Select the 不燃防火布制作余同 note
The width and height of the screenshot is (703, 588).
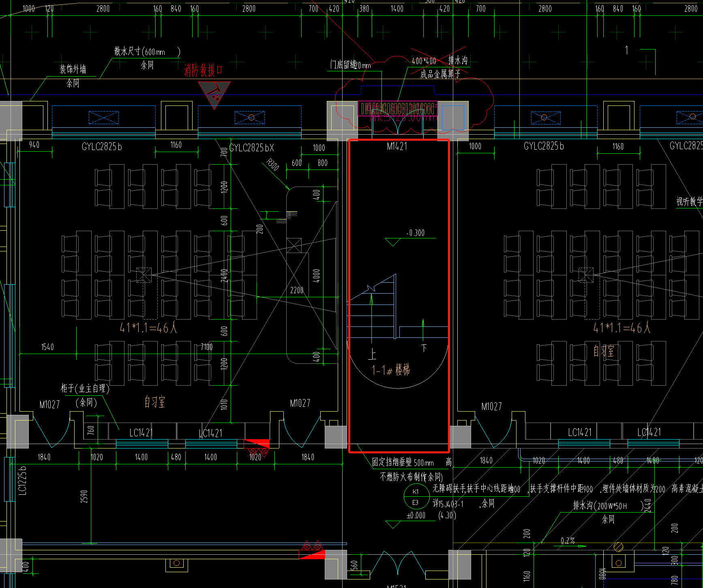point(411,477)
